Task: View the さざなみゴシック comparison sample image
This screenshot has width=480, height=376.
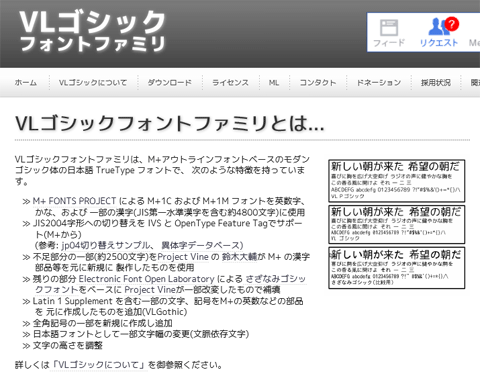Action: (x=397, y=268)
